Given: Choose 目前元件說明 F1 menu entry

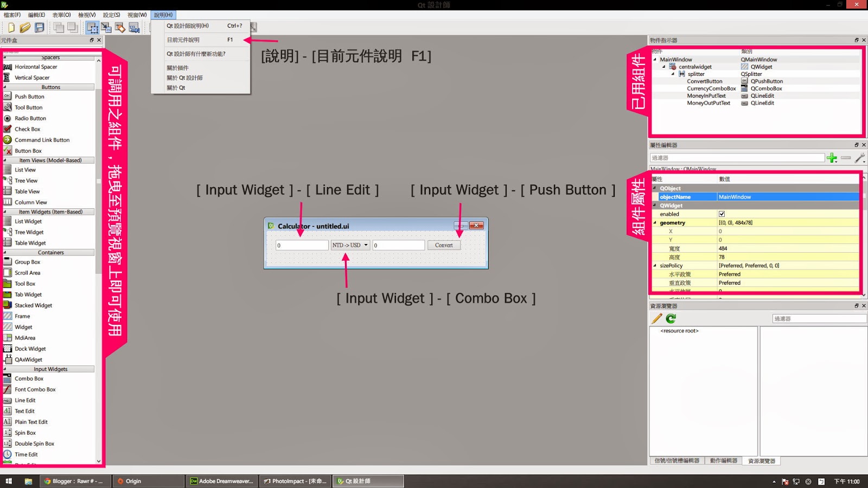Looking at the screenshot, I should pyautogui.click(x=200, y=40).
